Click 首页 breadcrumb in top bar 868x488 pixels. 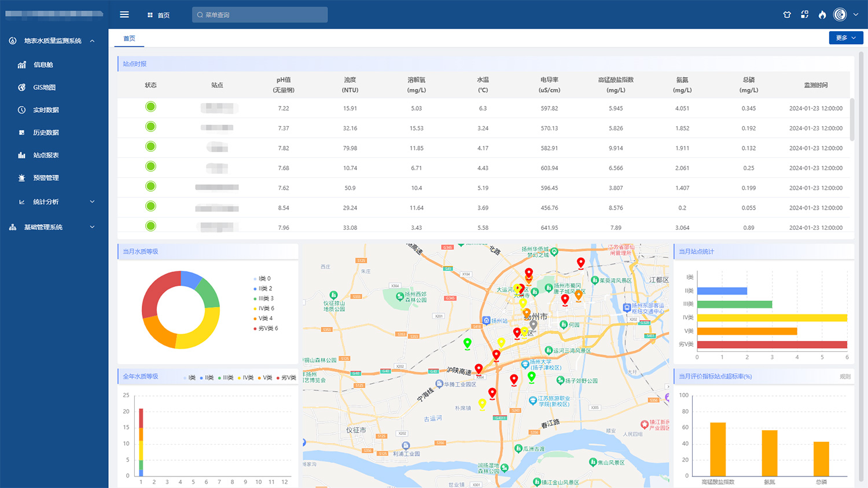[163, 15]
